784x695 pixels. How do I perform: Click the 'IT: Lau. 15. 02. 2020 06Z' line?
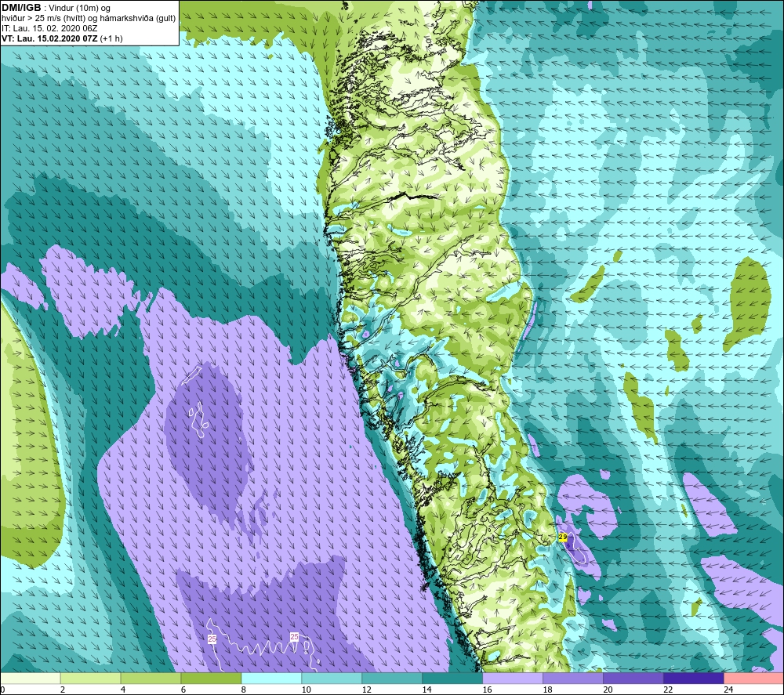point(49,28)
